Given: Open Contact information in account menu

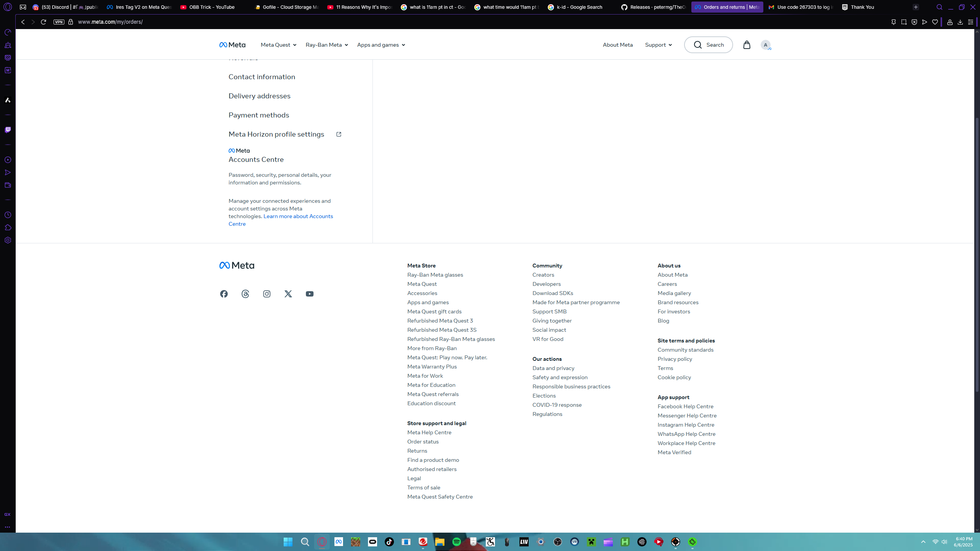Looking at the screenshot, I should (262, 77).
